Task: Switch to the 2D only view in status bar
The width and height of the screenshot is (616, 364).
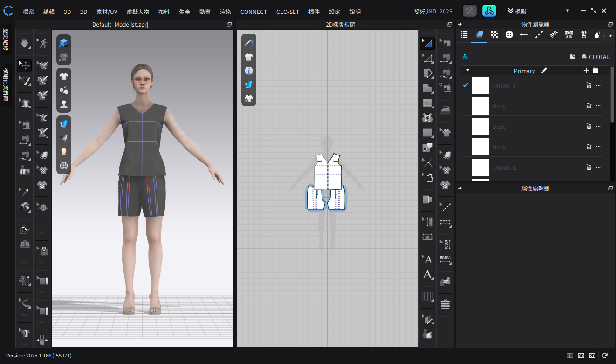Action: click(592, 356)
